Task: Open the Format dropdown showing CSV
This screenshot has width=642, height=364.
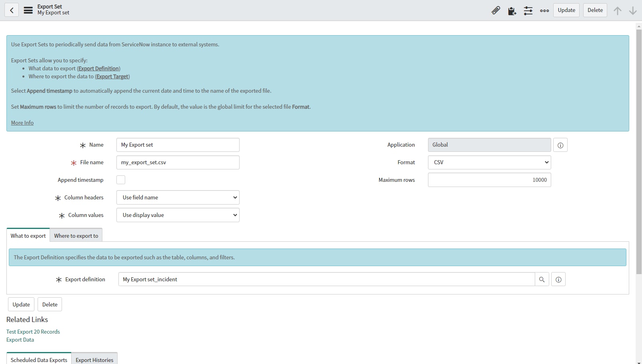Action: [x=489, y=162]
